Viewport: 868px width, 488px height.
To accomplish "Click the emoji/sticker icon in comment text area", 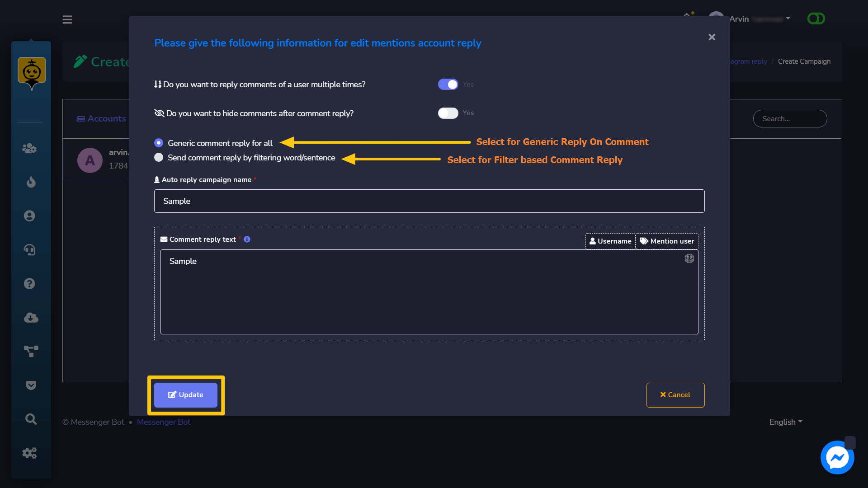I will coord(689,258).
